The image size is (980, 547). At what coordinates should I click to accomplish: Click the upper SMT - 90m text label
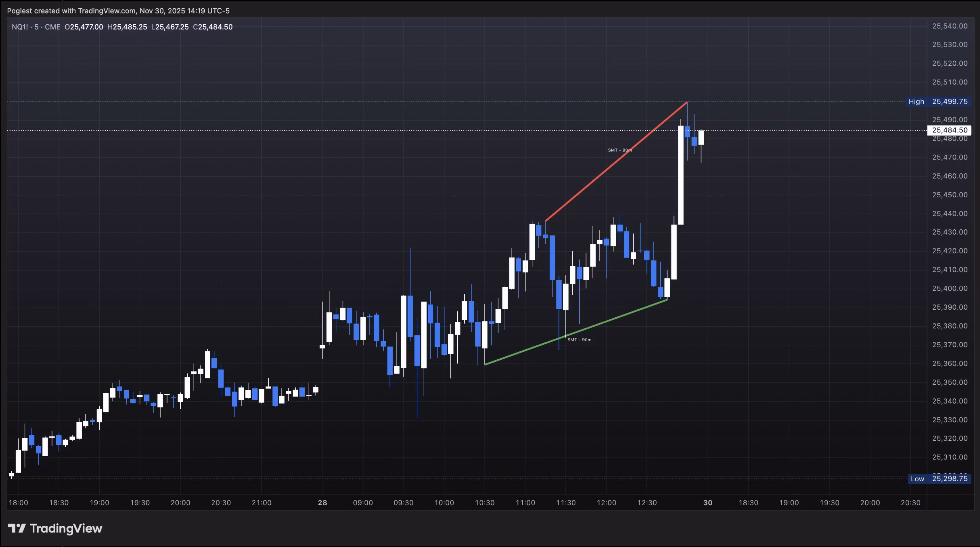(x=620, y=150)
